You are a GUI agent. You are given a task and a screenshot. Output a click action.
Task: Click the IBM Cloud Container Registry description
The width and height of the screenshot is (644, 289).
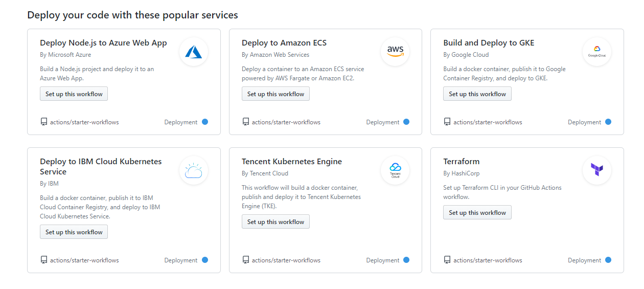pyautogui.click(x=100, y=207)
